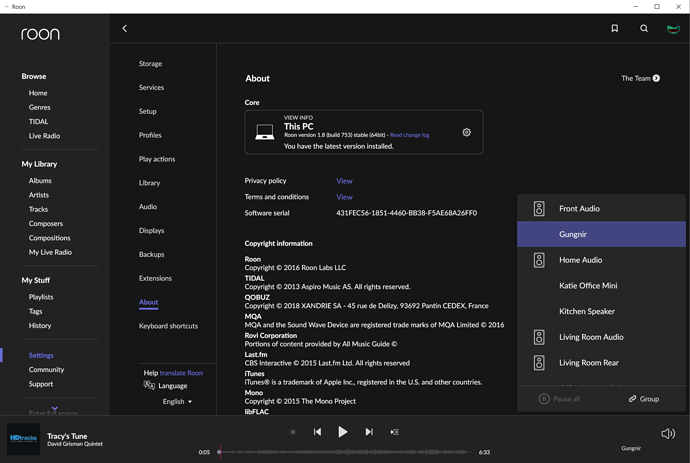
Task: Select the About settings tab
Action: click(x=149, y=302)
